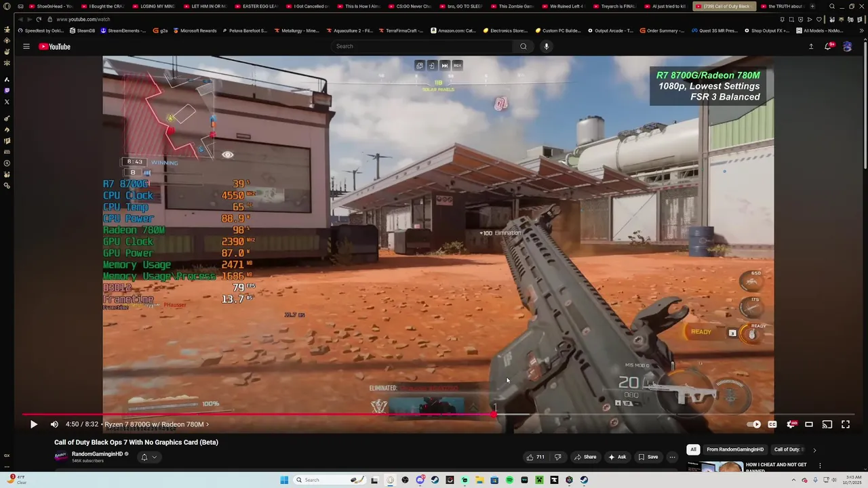
Task: Click the red progress bar scrubber
Action: point(494,414)
